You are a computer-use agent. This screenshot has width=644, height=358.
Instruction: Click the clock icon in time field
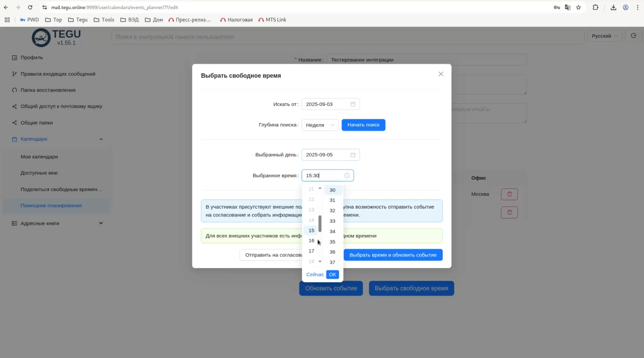pyautogui.click(x=347, y=175)
